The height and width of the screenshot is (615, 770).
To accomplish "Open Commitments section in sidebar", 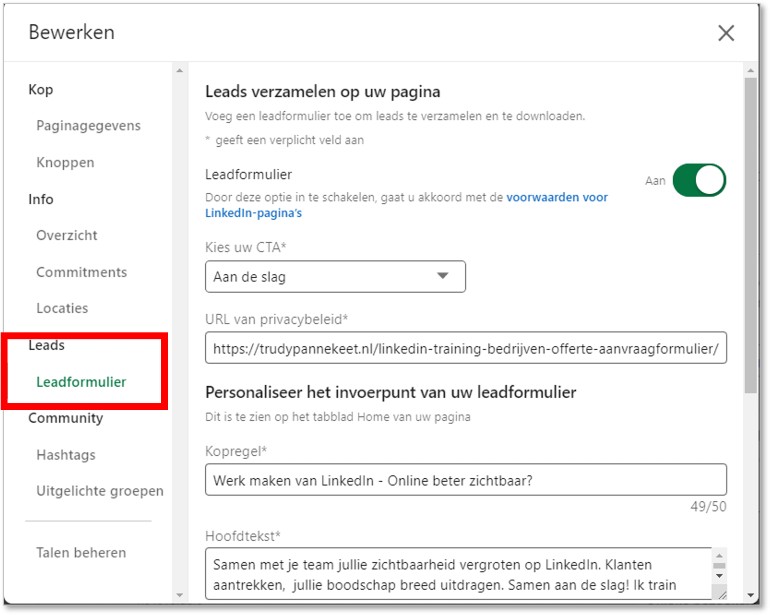I will pos(82,272).
